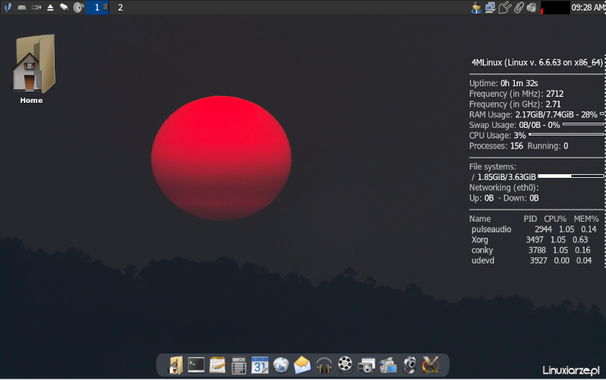This screenshot has width=606, height=380.
Task: Open the network computers tray icon
Action: click(490, 7)
